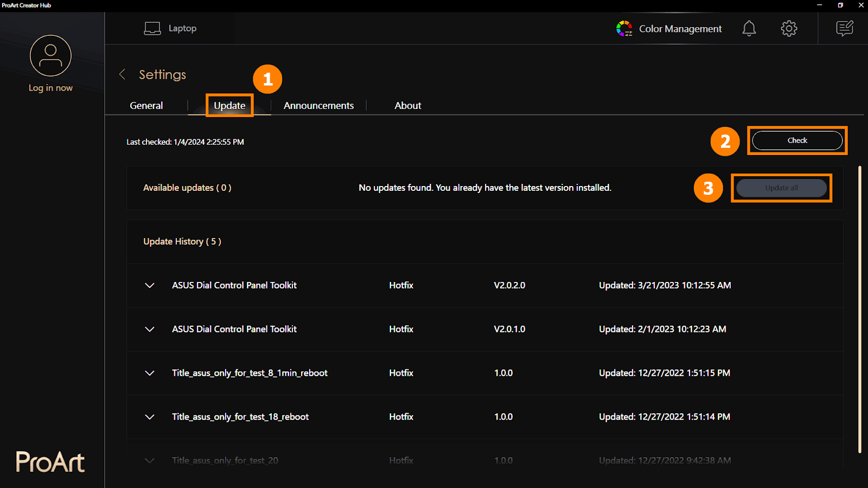The width and height of the screenshot is (868, 488).
Task: Expand Title_asus_only_for_test_18_reboot entry
Action: (x=150, y=417)
